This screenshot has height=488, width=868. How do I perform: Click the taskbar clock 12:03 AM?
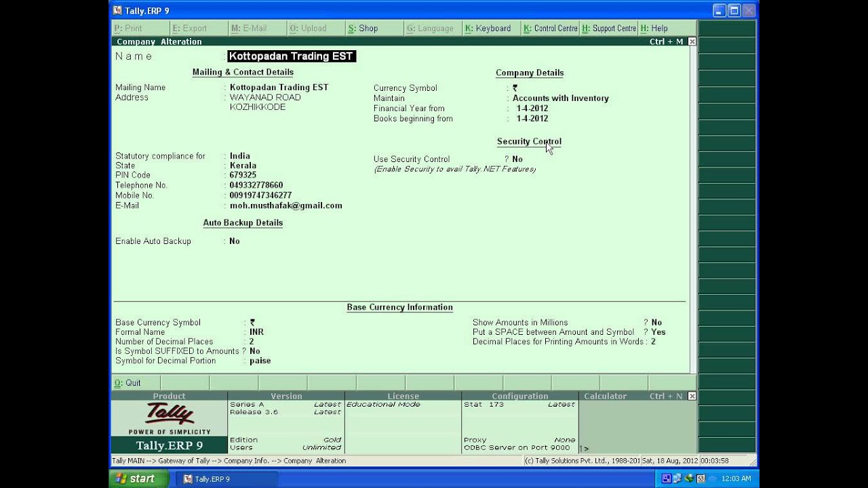(736, 479)
